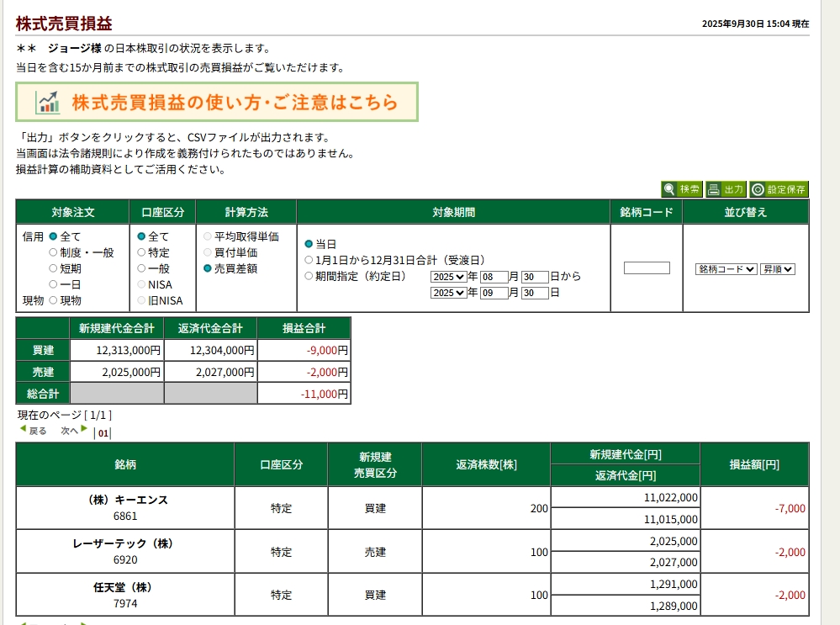This screenshot has width=840, height=625.
Task: Select 現物 spot order radio button
Action: pyautogui.click(x=54, y=300)
